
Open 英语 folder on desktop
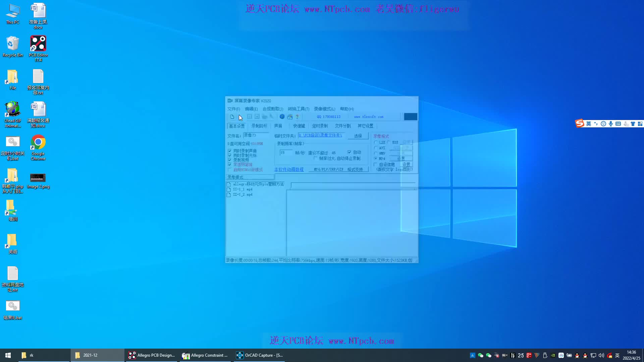click(13, 244)
